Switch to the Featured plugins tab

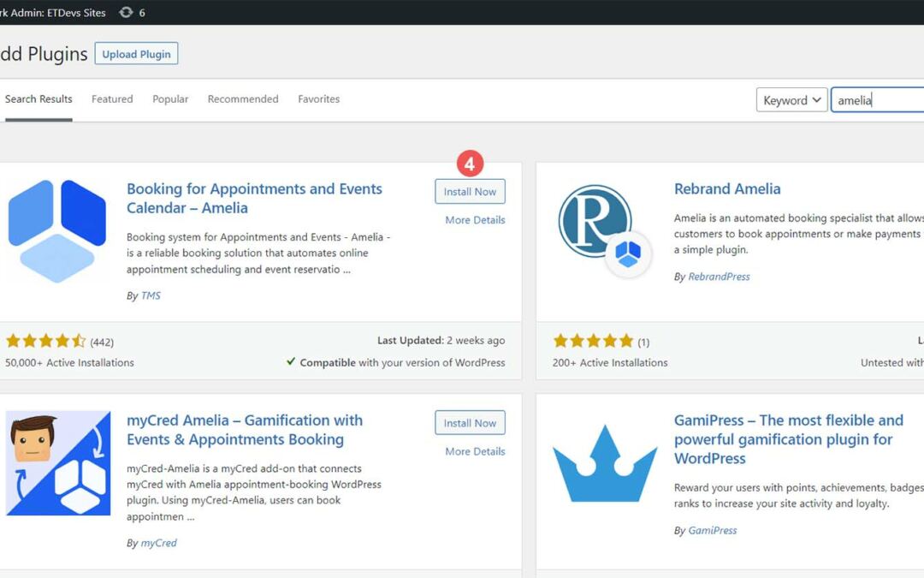111,98
